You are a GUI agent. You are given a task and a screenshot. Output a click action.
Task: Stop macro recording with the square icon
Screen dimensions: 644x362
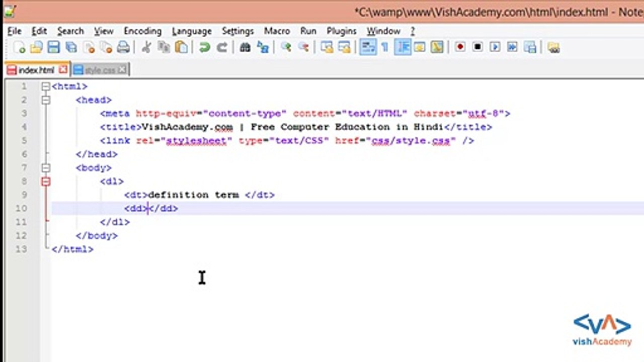477,47
